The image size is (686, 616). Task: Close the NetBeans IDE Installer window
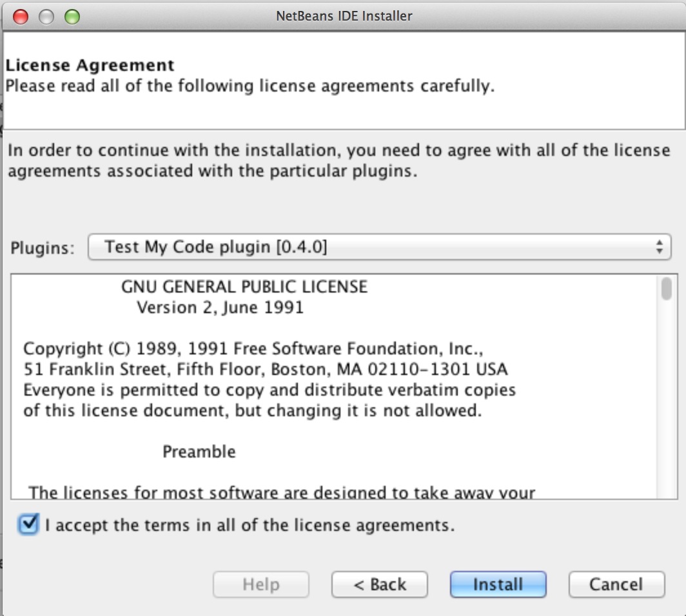[21, 16]
